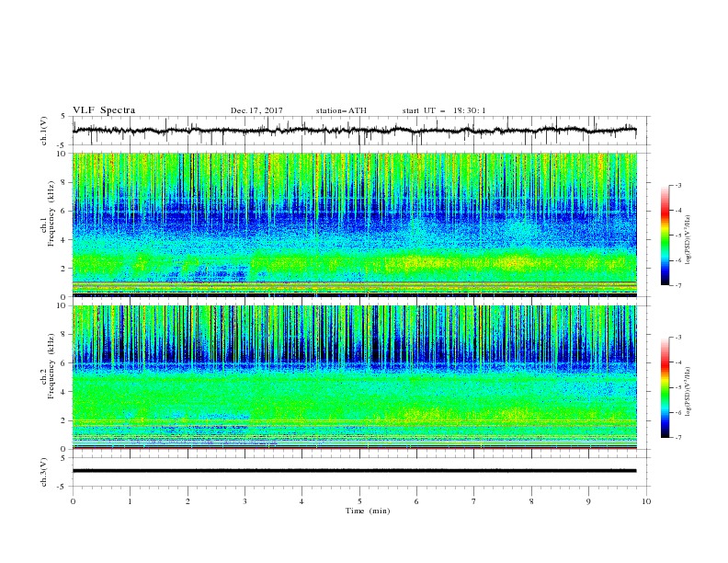This screenshot has height=563, width=728.
Task: Click the "2" kHz tick on ch.2 frequency axis
Action: 63,420
